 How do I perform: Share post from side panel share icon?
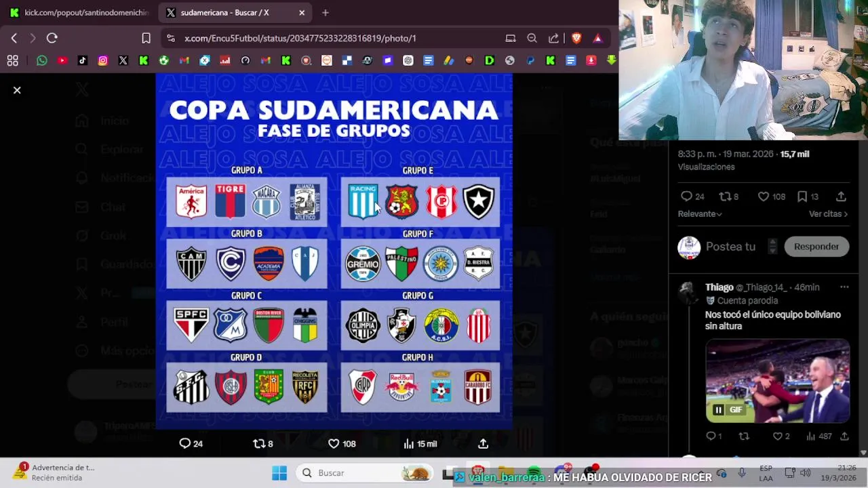click(x=841, y=197)
